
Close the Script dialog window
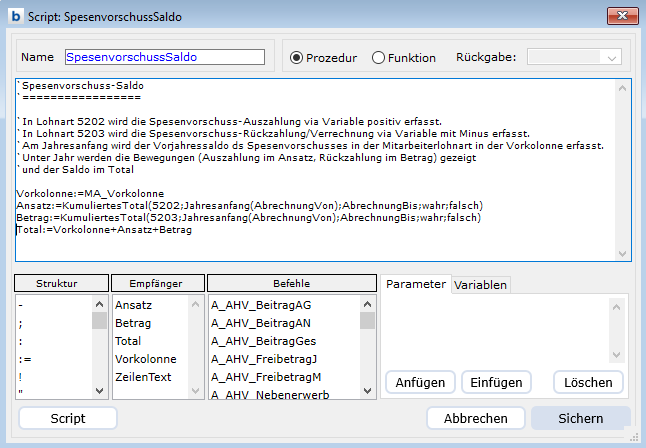622,15
